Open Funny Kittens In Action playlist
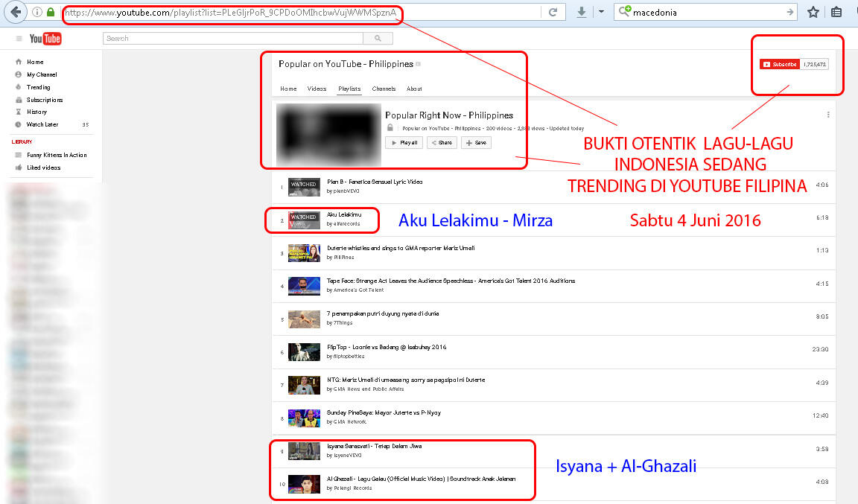The height and width of the screenshot is (504, 858). [x=57, y=155]
